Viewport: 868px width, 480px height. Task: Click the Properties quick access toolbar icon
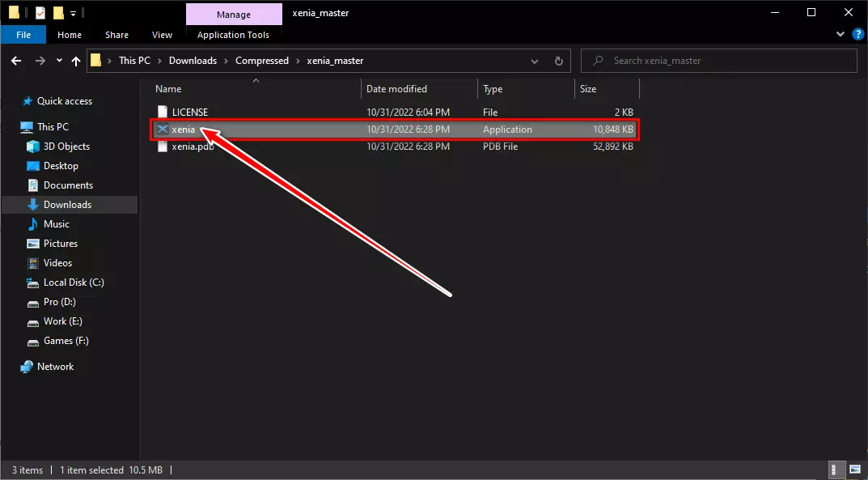pos(40,13)
